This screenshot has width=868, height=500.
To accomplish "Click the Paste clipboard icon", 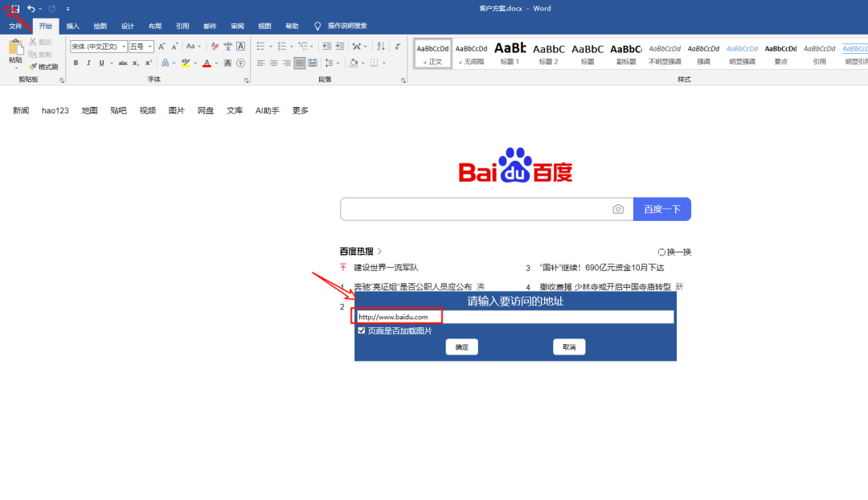I will [15, 47].
